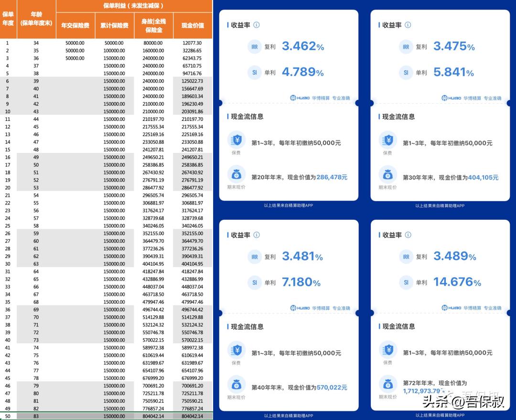Image resolution: width=516 pixels, height=420 pixels.
Task: Click 期末现价 money bag icon beside 404,105元
Action: [x=387, y=174]
